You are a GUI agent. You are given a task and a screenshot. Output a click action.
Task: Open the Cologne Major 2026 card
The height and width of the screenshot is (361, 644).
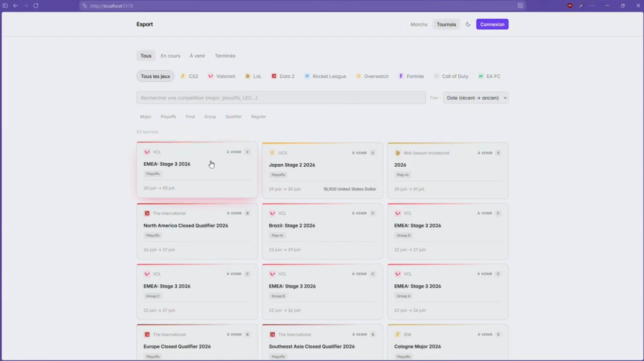(448, 343)
